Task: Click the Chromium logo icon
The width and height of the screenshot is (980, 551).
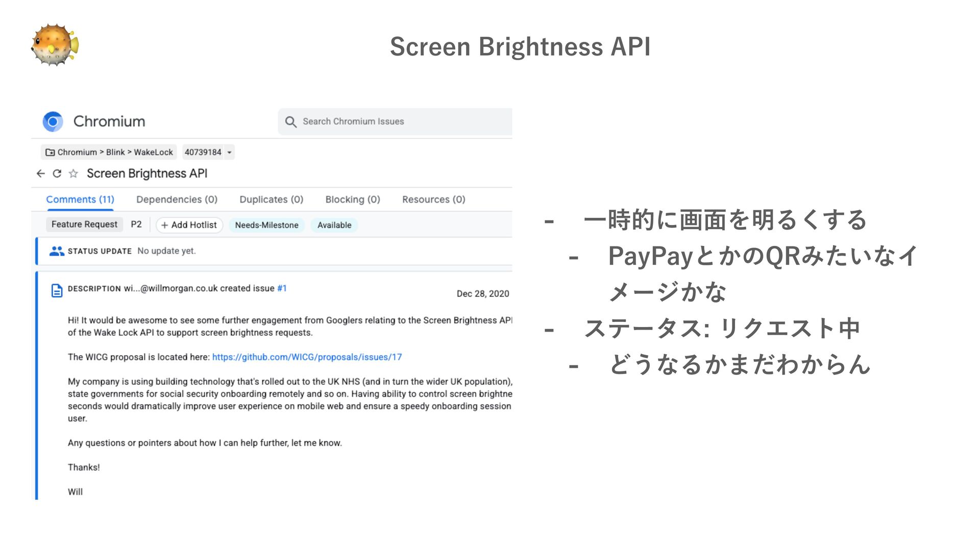Action: coord(53,121)
